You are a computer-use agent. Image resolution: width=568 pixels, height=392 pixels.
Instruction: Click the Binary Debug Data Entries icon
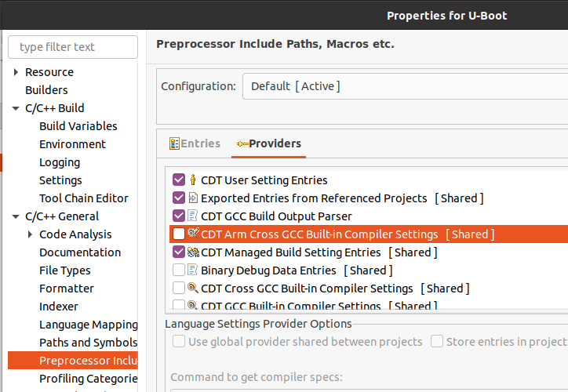(x=193, y=270)
